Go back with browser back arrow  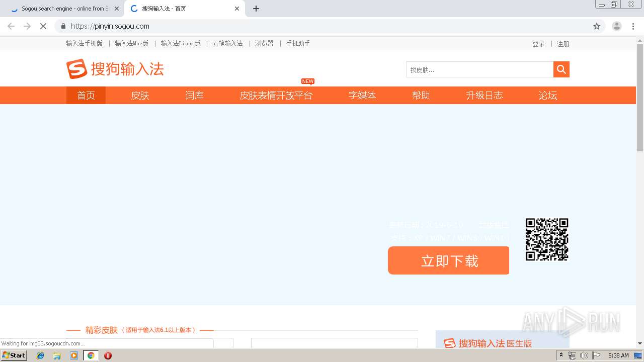click(11, 26)
